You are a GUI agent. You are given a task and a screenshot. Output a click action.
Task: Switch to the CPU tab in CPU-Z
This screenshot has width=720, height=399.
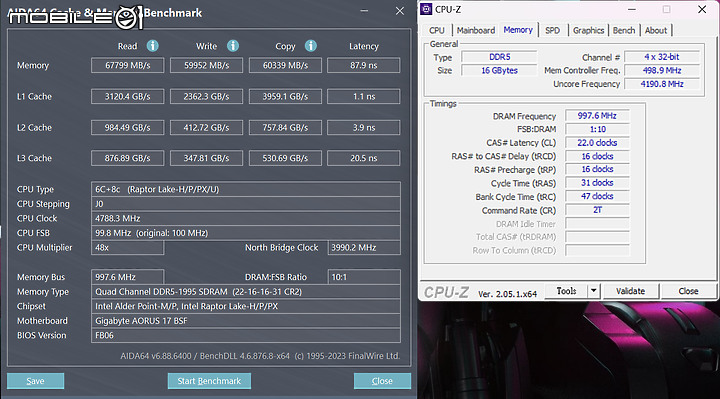[x=437, y=30]
